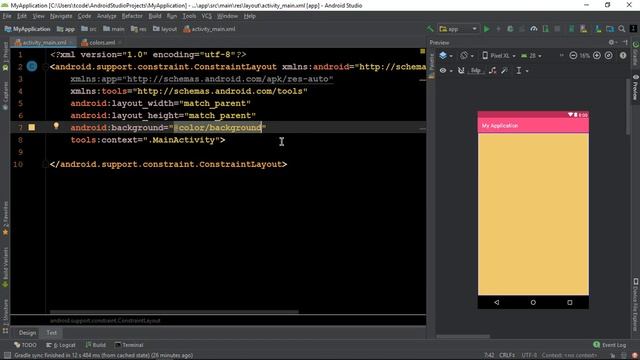The width and height of the screenshot is (640, 360).
Task: Open the profiler gauge icon in the toolbar
Action: coord(533,29)
